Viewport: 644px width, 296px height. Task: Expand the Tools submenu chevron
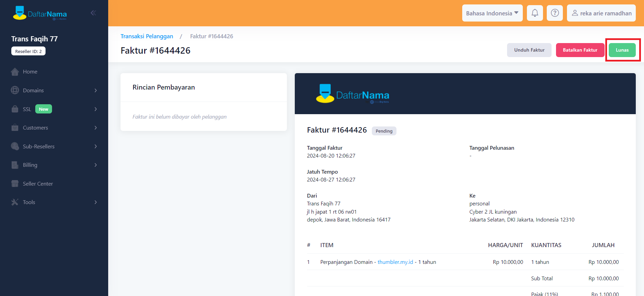click(x=96, y=202)
